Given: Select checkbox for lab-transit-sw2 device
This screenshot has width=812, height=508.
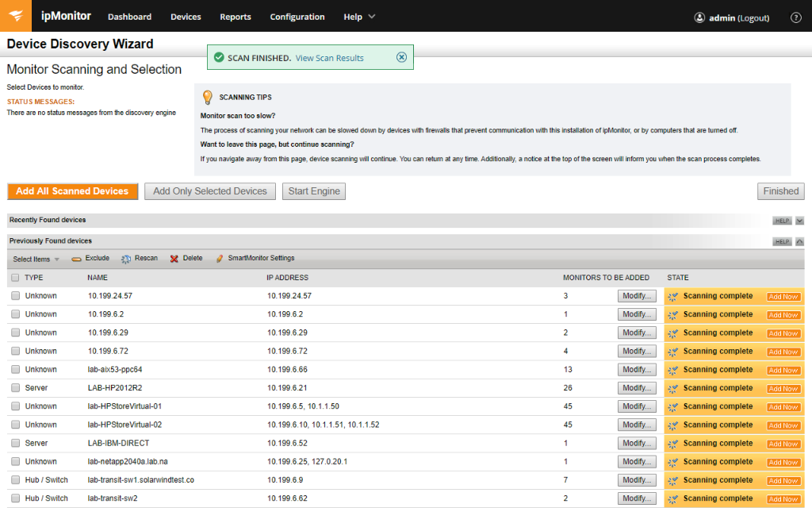Looking at the screenshot, I should tap(15, 498).
